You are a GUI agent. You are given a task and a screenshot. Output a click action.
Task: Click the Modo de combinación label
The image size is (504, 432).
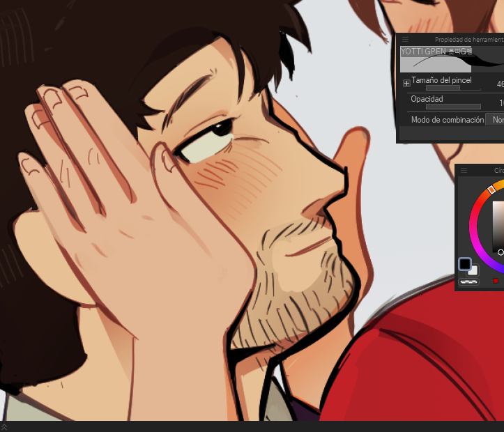click(448, 120)
